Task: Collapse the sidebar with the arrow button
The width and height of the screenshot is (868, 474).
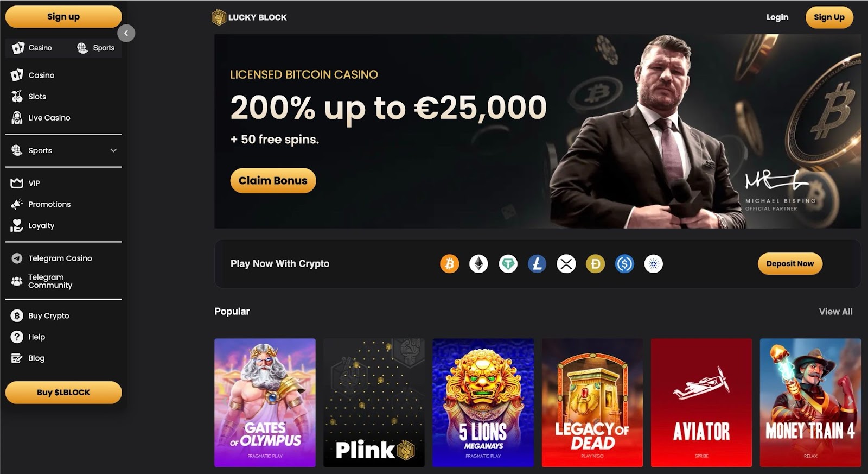Action: point(126,33)
